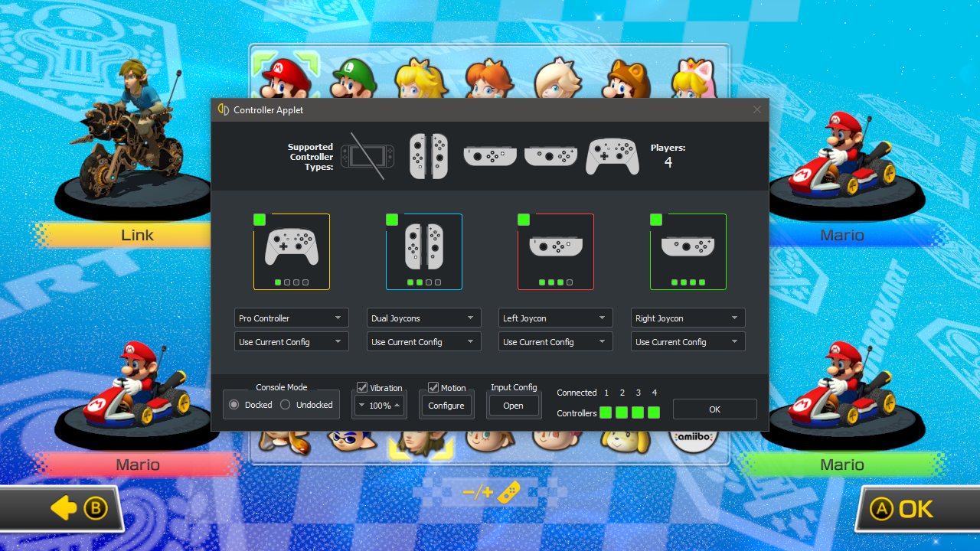Click the blue Mario player name banner

click(857, 235)
